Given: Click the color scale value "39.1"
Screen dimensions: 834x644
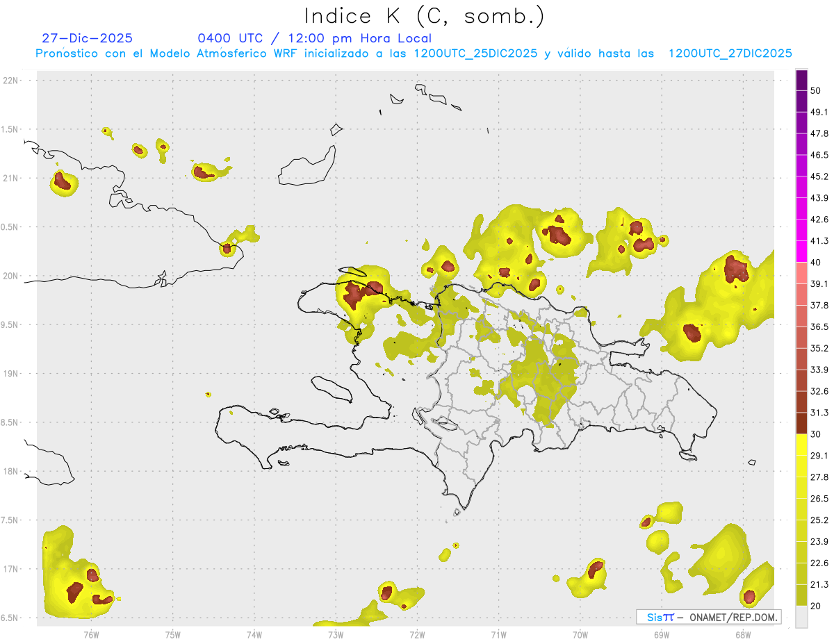Looking at the screenshot, I should pyautogui.click(x=819, y=284).
